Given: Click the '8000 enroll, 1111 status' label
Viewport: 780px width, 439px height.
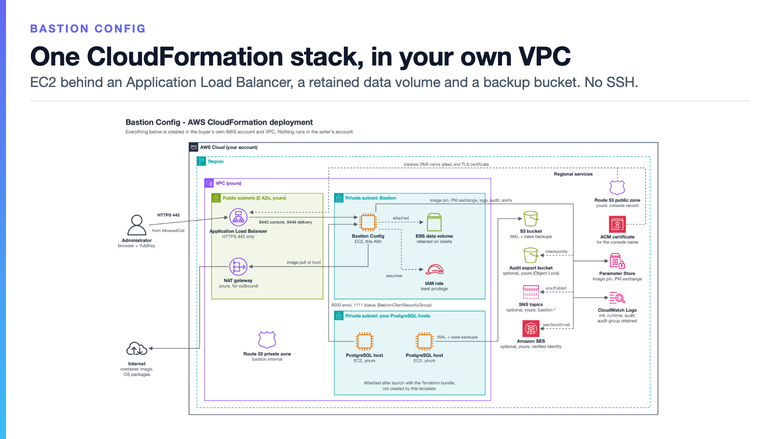Looking at the screenshot, I should coord(381,305).
